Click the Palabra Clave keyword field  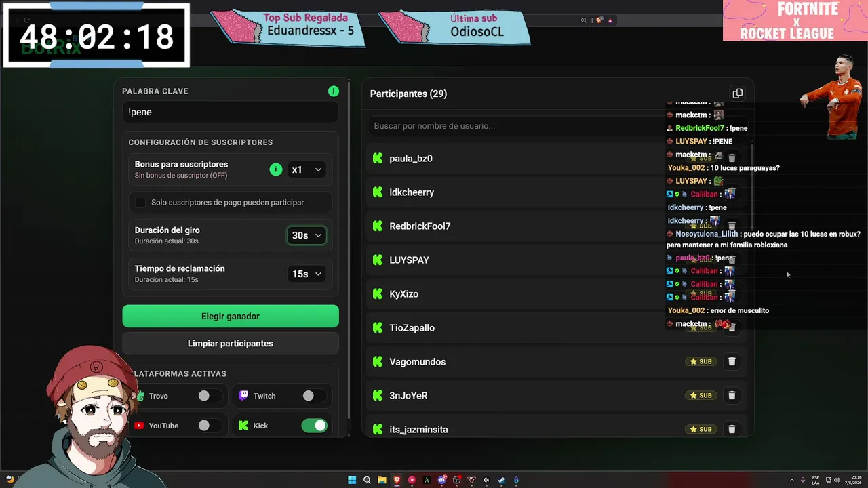231,112
